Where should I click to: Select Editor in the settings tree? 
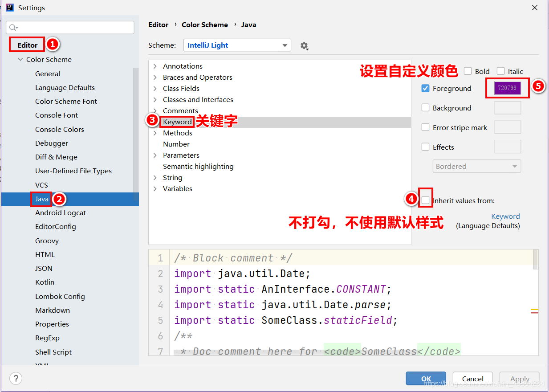(x=28, y=45)
